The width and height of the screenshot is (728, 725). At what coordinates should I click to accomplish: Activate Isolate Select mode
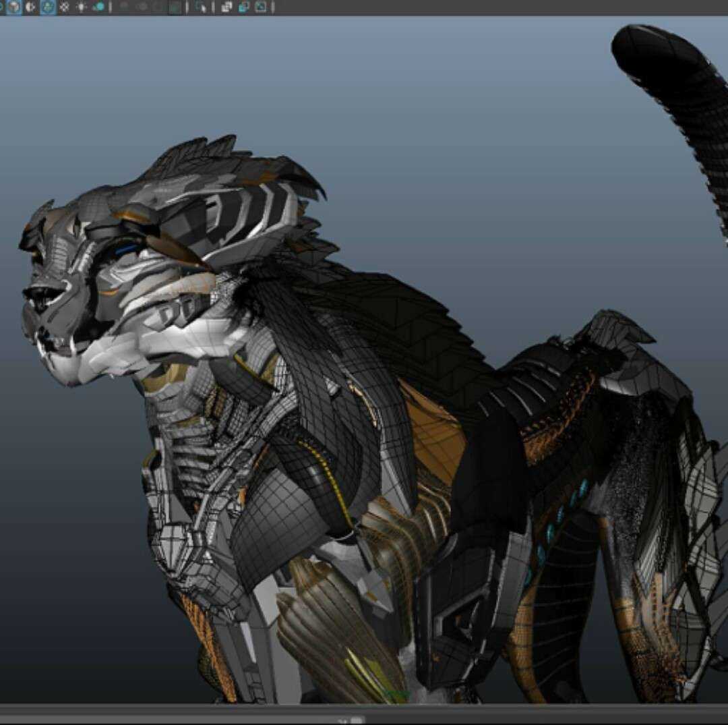point(198,7)
